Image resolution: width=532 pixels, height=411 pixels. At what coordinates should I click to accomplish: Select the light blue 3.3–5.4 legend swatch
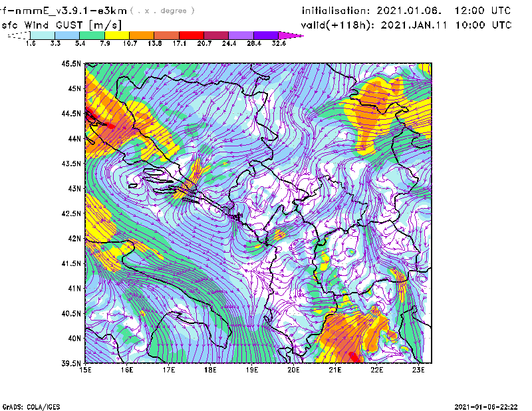67,35
